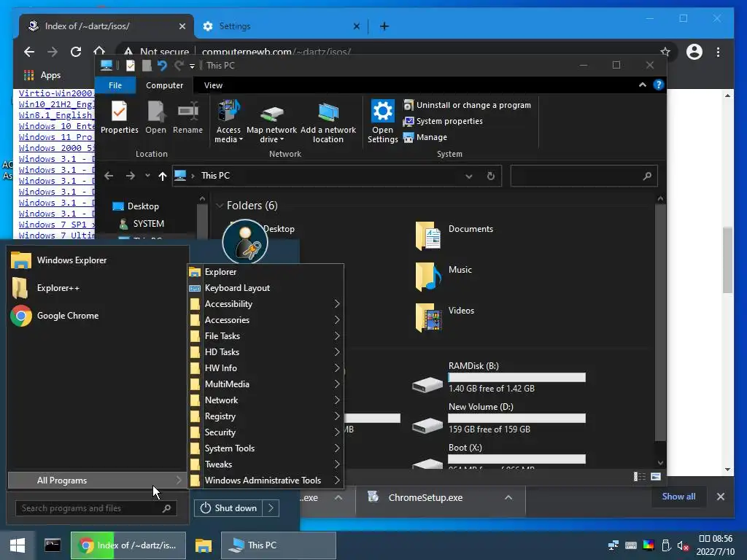This screenshot has width=747, height=560.
Task: Select Desktop in navigation pane
Action: pyautogui.click(x=136, y=206)
